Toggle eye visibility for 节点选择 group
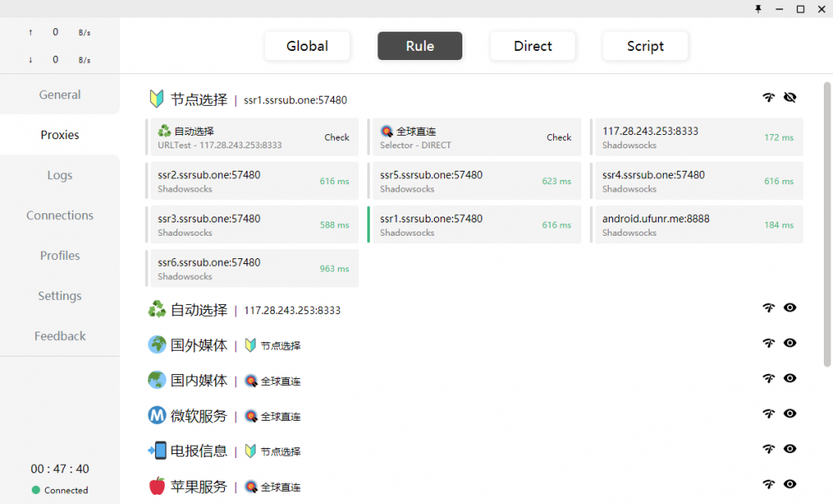This screenshot has height=504, width=833. pyautogui.click(x=790, y=98)
